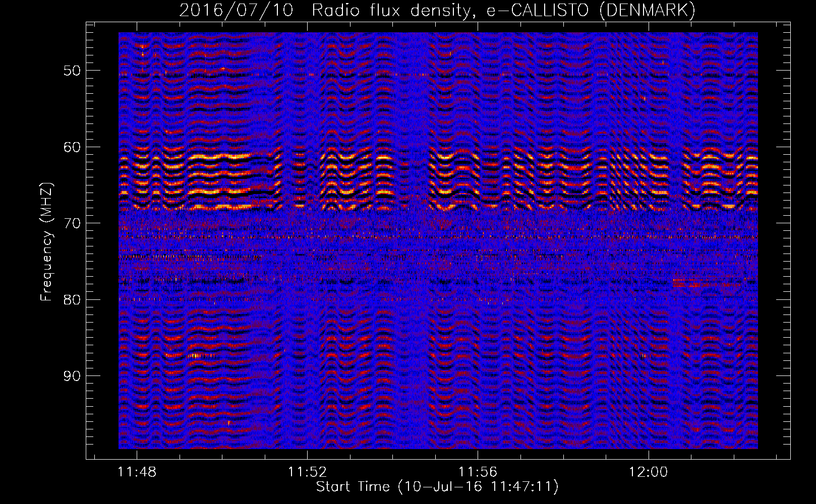
Task: Click the 'Start Time (10-Jul-16 11:47:11)' axis label
Action: 437,487
